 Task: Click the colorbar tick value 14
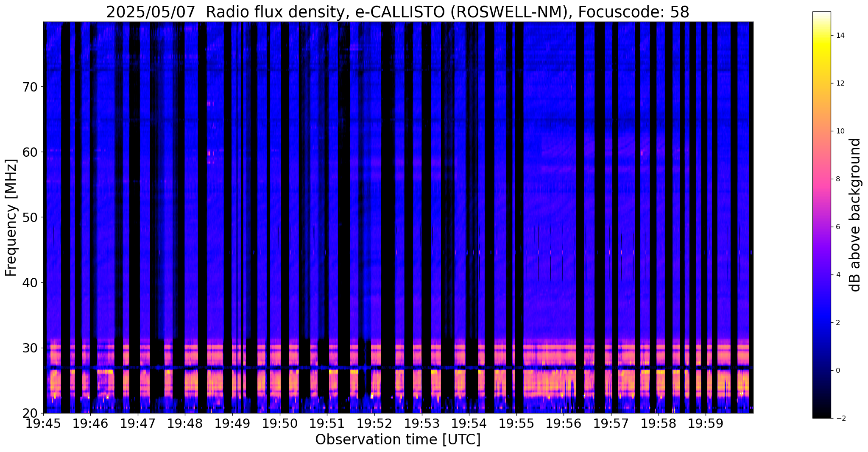coord(840,36)
